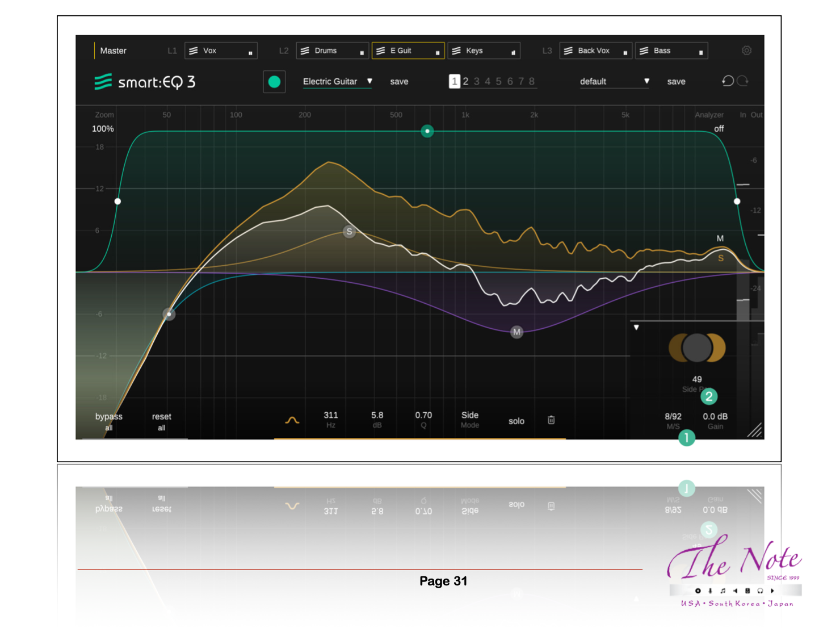
Task: Select state slot 4
Action: pos(488,81)
